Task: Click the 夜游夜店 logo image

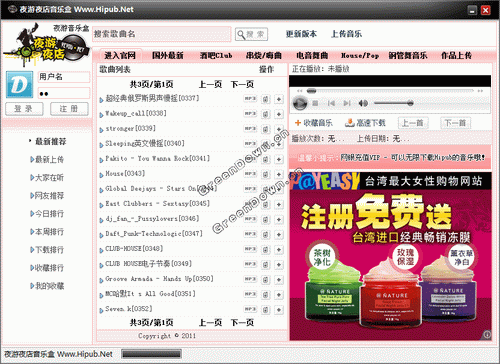Action: 47,45
